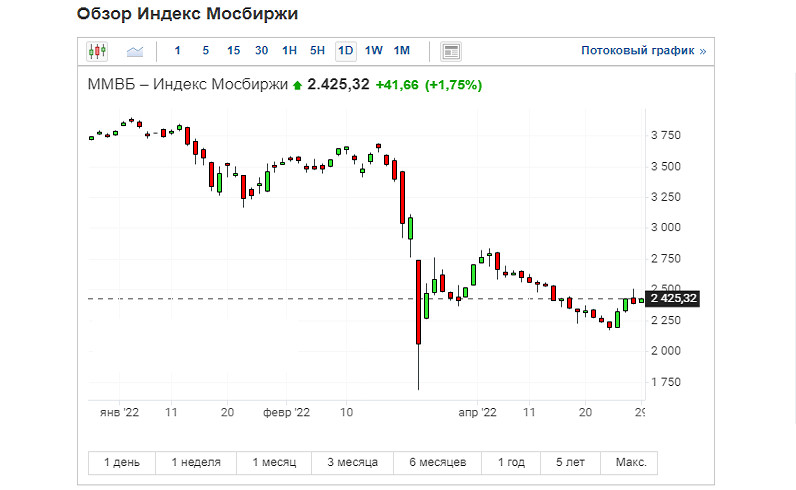The height and width of the screenshot is (490, 796).
Task: Select the 1W interval
Action: pos(374,51)
